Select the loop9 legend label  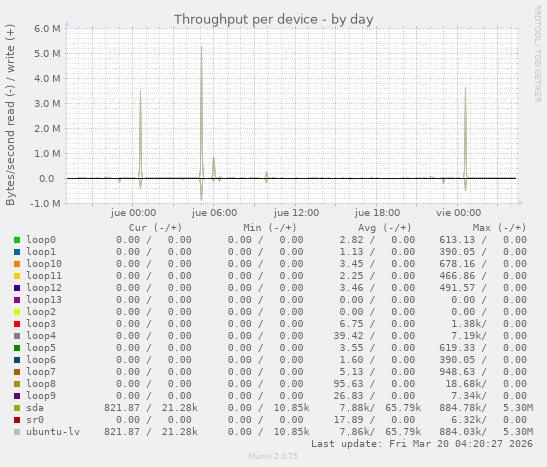point(41,396)
